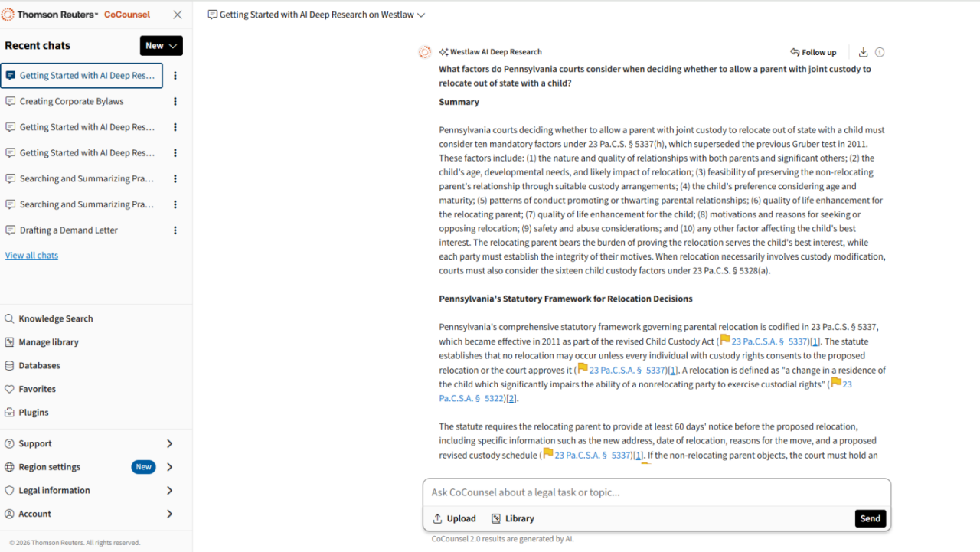Click the Follow up button
This screenshot has height=552, width=980.
tap(813, 53)
